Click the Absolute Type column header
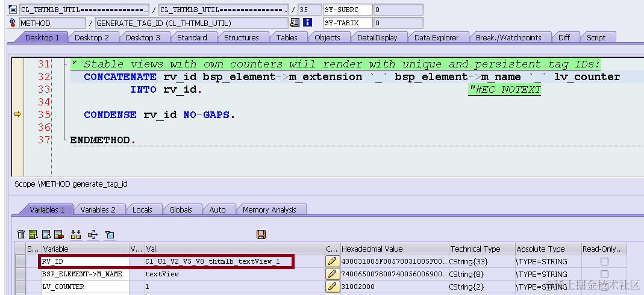The height and width of the screenshot is (295, 644). [x=548, y=249]
